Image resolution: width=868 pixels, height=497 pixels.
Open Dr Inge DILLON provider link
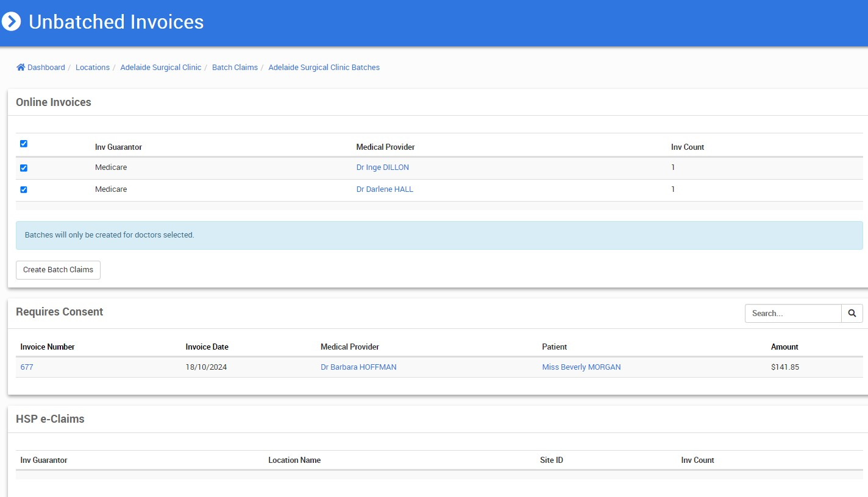coord(382,167)
